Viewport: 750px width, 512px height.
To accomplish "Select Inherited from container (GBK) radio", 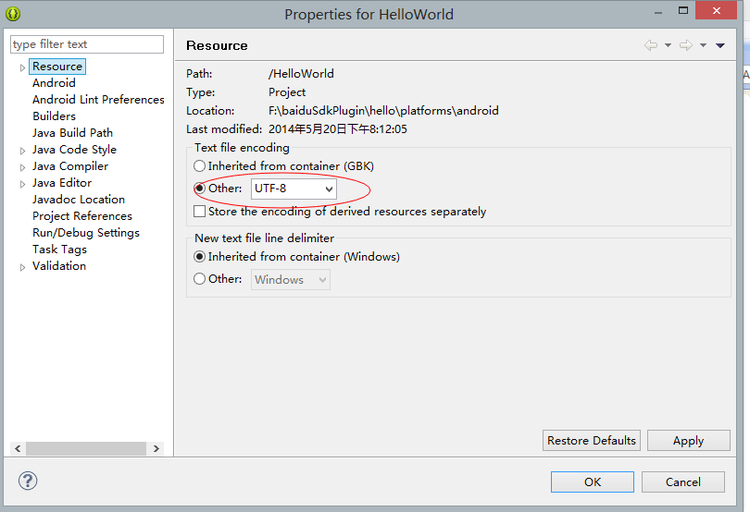I will pyautogui.click(x=199, y=166).
